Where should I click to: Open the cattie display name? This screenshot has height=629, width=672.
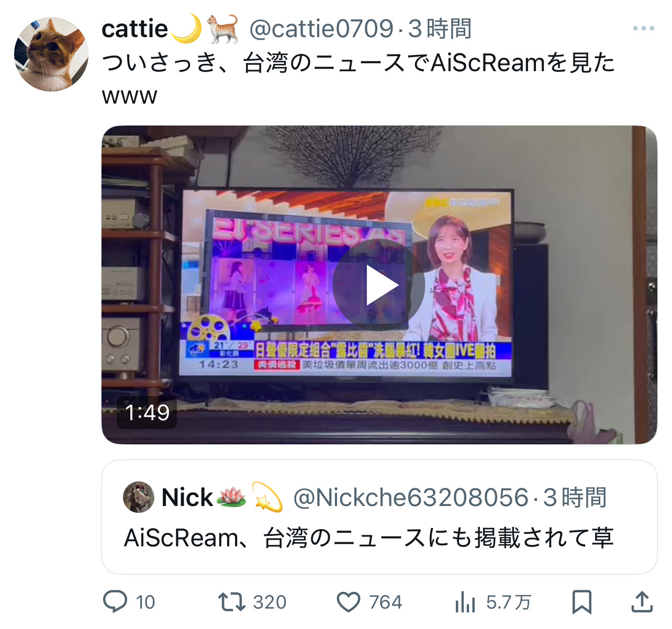coord(135,29)
